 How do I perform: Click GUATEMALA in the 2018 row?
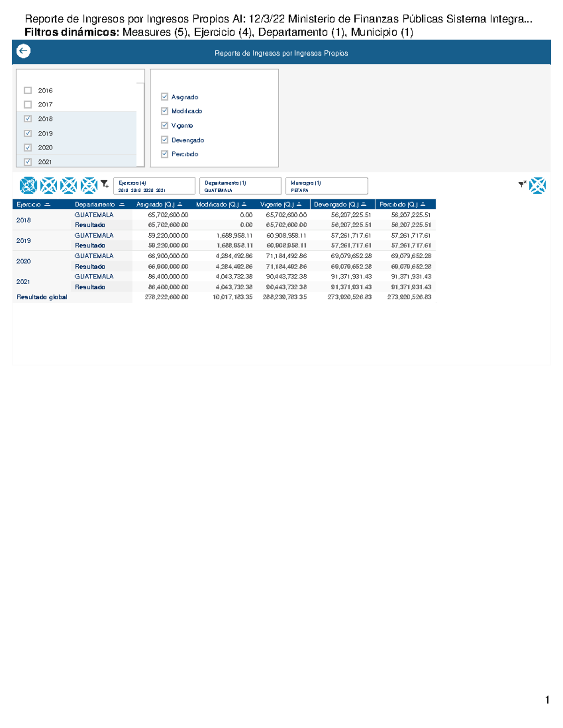pyautogui.click(x=94, y=215)
